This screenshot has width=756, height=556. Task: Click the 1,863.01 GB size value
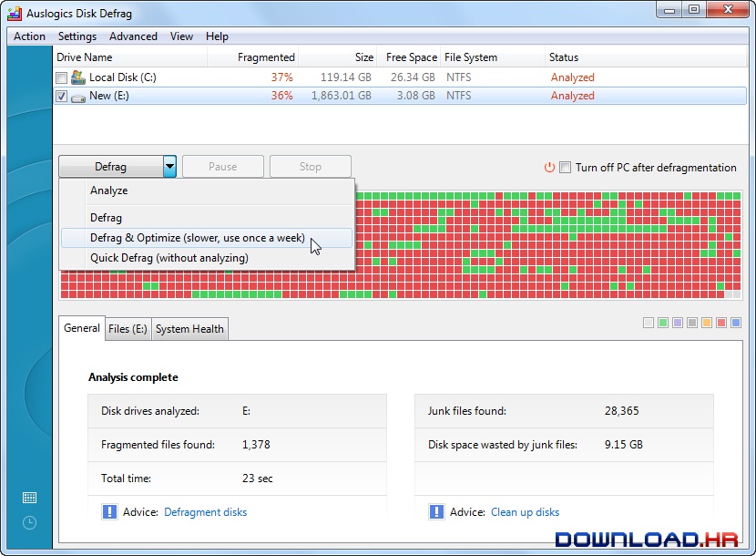click(x=342, y=96)
